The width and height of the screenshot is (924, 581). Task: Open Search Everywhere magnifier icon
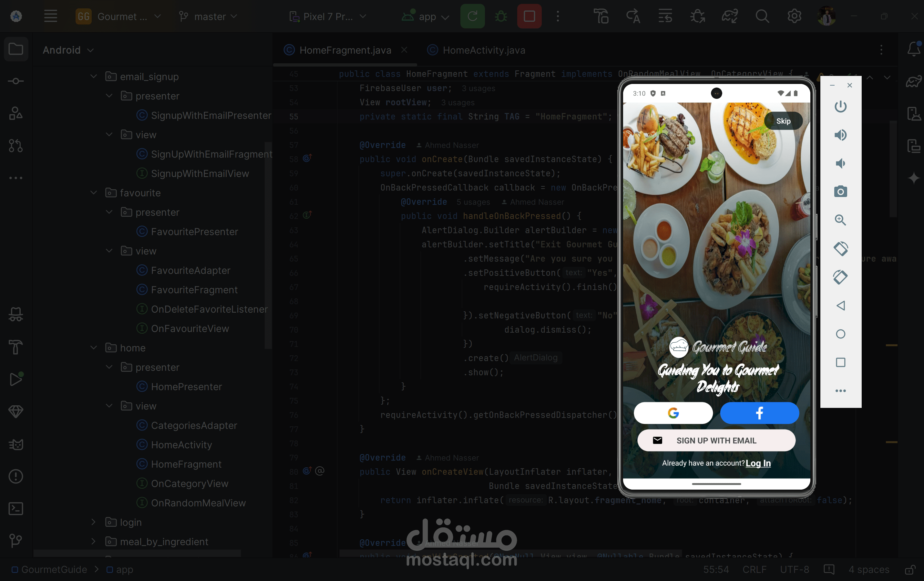tap(762, 16)
